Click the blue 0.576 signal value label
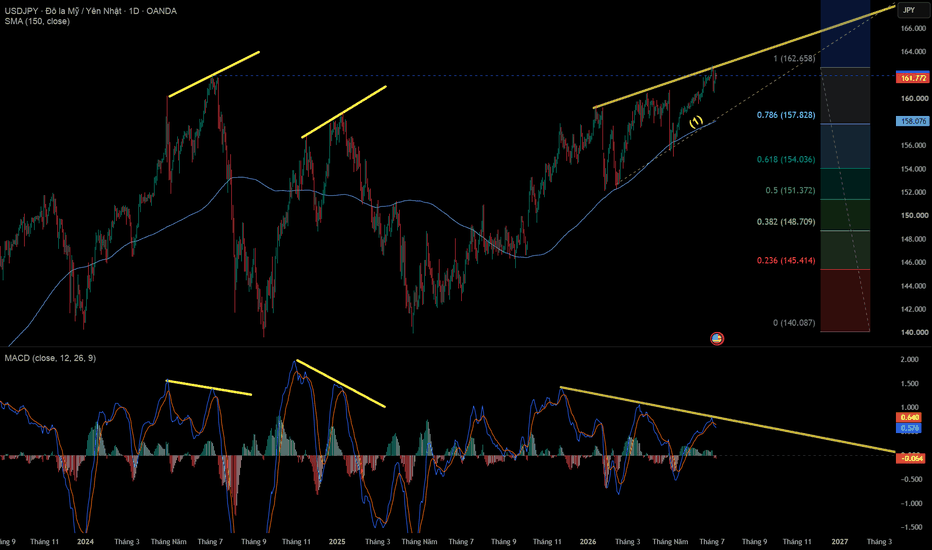 click(909, 428)
